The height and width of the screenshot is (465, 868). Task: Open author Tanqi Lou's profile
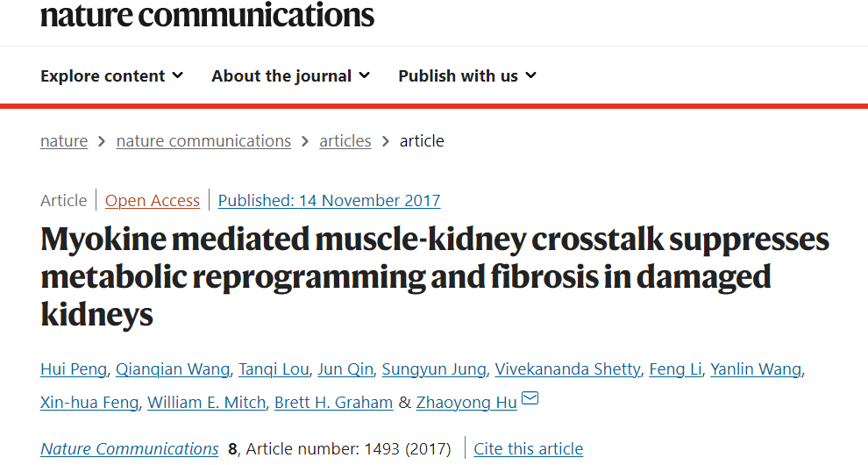point(274,369)
